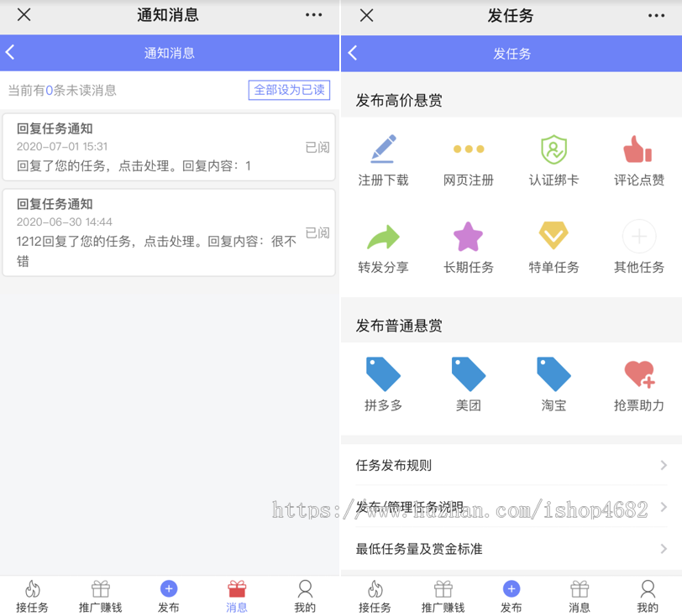Close the 发任务 window with X
Viewport: 682px width, 616px height.
tap(367, 16)
